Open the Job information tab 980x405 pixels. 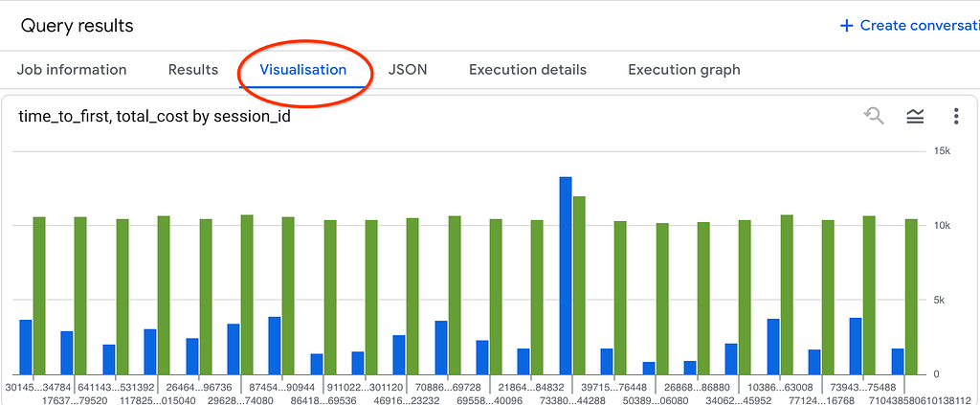coord(71,69)
